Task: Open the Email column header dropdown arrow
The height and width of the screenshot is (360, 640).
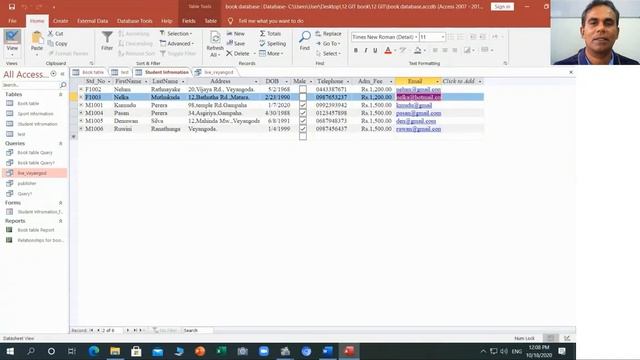Action: (x=437, y=81)
